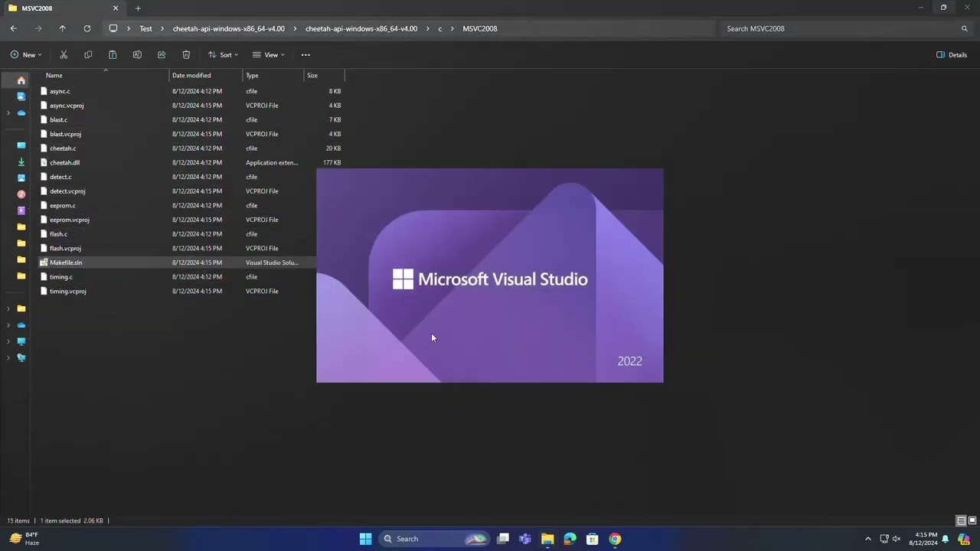Expand OneDrive in the sidebar
The height and width of the screenshot is (551, 980).
point(8,113)
